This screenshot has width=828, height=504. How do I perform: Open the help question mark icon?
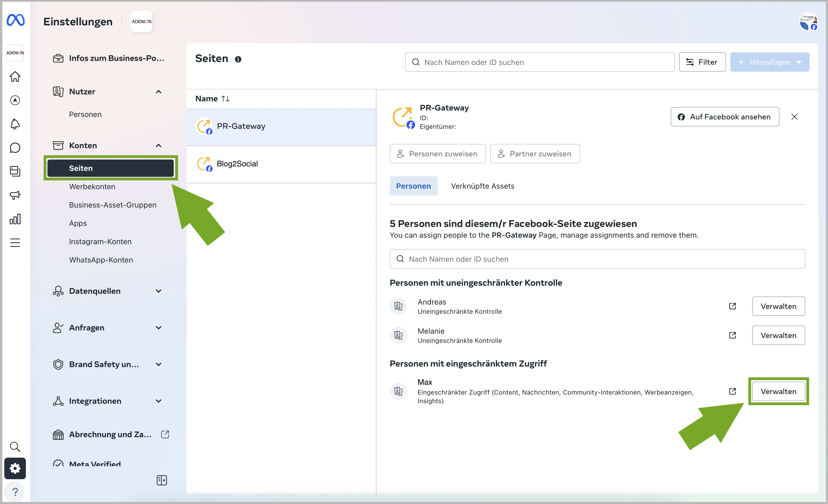[15, 492]
